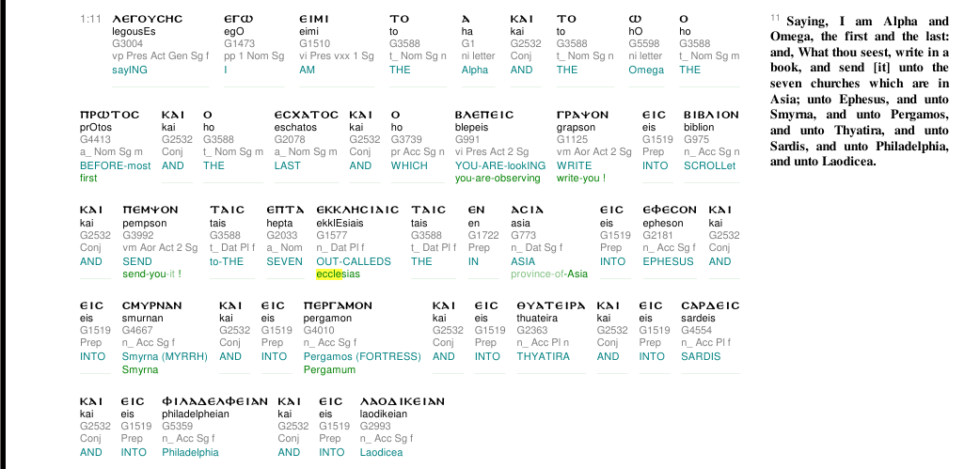This screenshot has height=469, width=980.
Task: Click the gloss province-of-Asia
Action: [549, 274]
